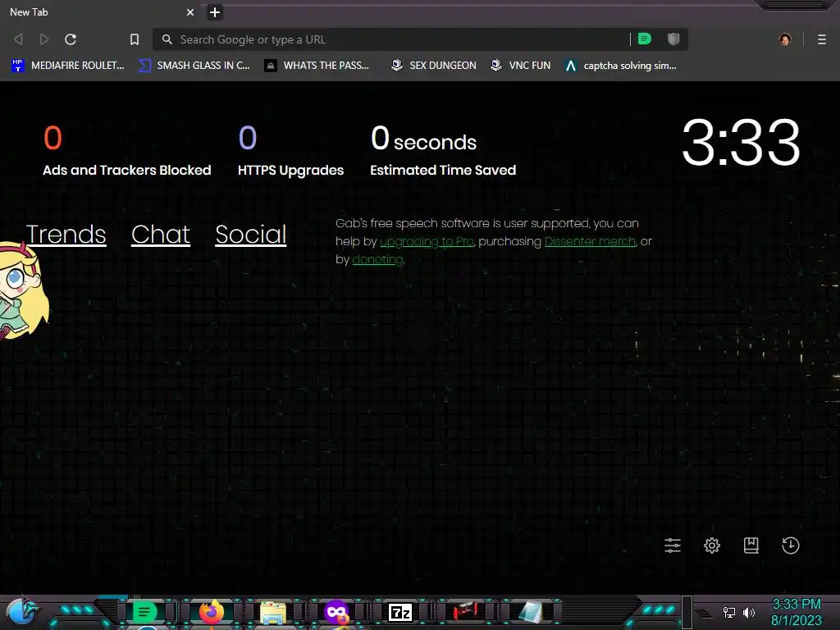Click the large 3:33 clock
The width and height of the screenshot is (840, 630).
click(x=741, y=143)
